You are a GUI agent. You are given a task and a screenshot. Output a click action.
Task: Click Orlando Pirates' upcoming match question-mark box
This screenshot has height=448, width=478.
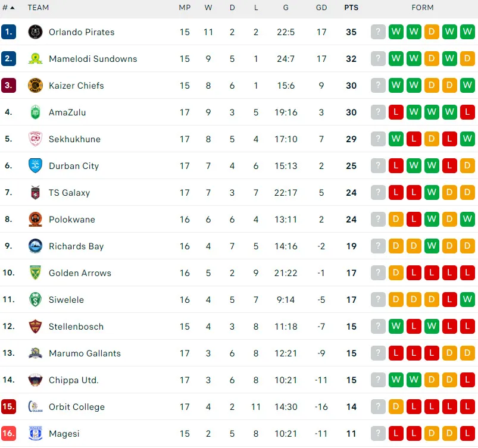(x=378, y=32)
